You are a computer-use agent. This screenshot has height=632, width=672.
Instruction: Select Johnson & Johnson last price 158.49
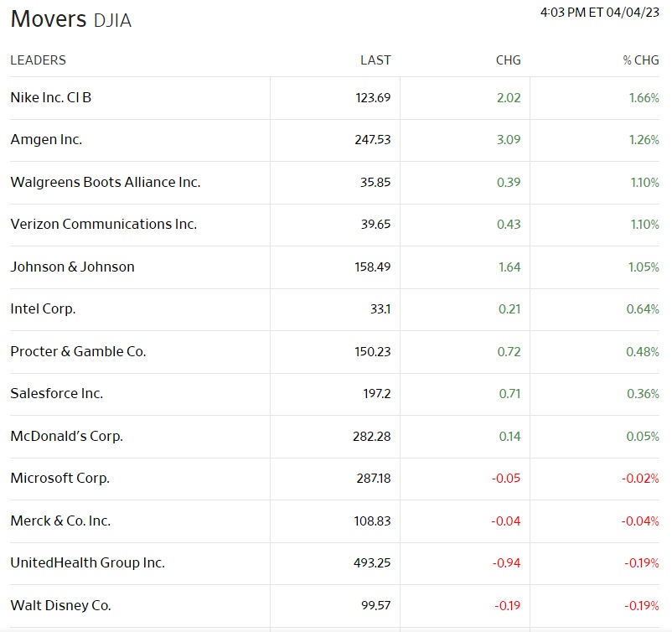pyautogui.click(x=372, y=267)
